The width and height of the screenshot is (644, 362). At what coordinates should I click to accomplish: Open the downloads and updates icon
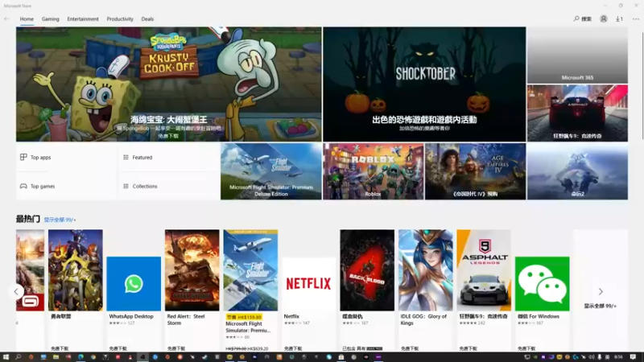619,19
